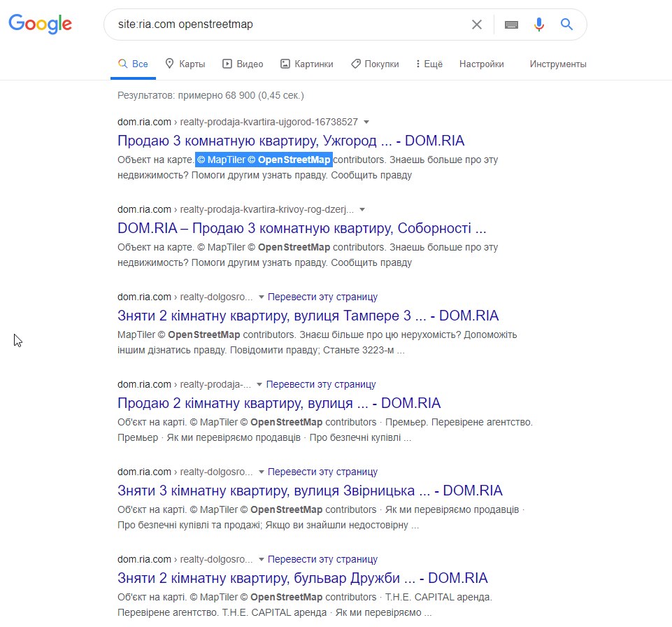The width and height of the screenshot is (672, 627).
Task: Click Перевести эту страницу for бульвар Дружби result
Action: pos(323,559)
